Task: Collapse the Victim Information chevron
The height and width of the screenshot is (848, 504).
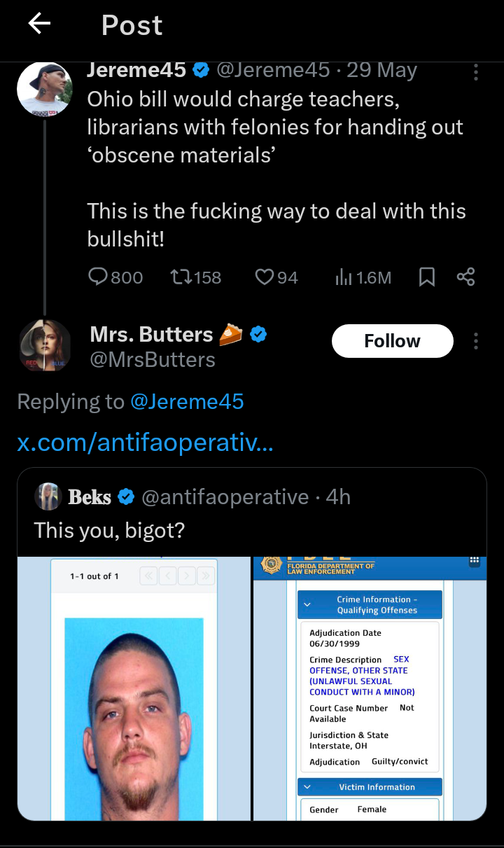Action: [x=307, y=787]
